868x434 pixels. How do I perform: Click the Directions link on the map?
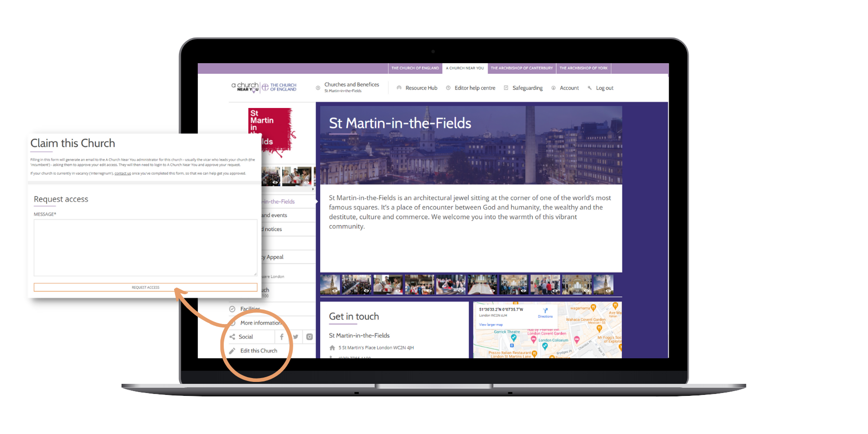[545, 317]
